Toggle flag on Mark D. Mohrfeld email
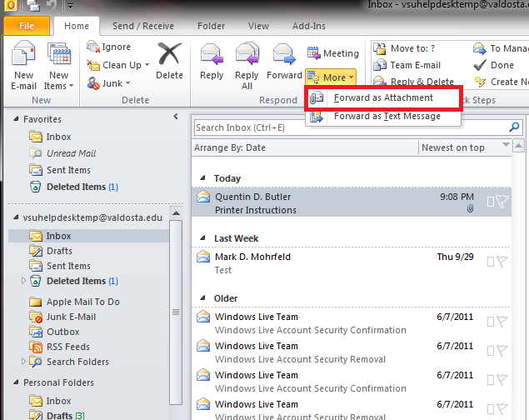Screen dimensions: 529x420 point(502,262)
